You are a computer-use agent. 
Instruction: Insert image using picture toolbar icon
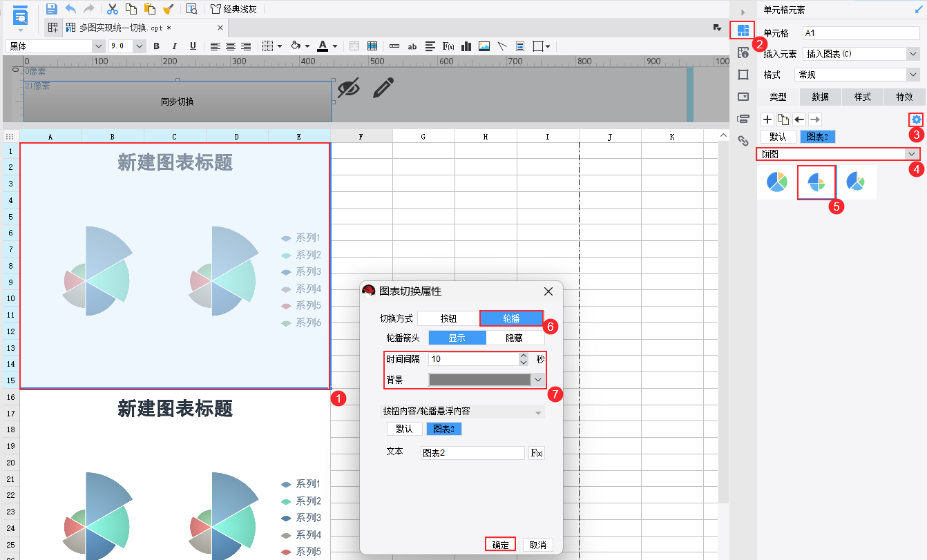[x=484, y=46]
